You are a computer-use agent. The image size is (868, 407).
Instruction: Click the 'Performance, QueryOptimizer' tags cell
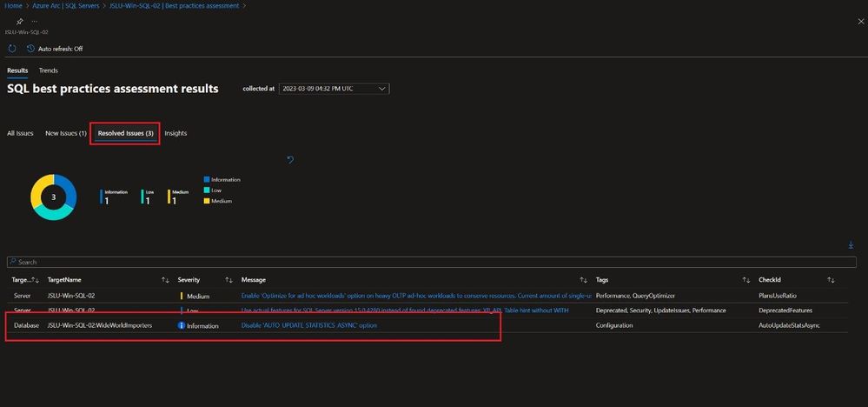(x=635, y=297)
